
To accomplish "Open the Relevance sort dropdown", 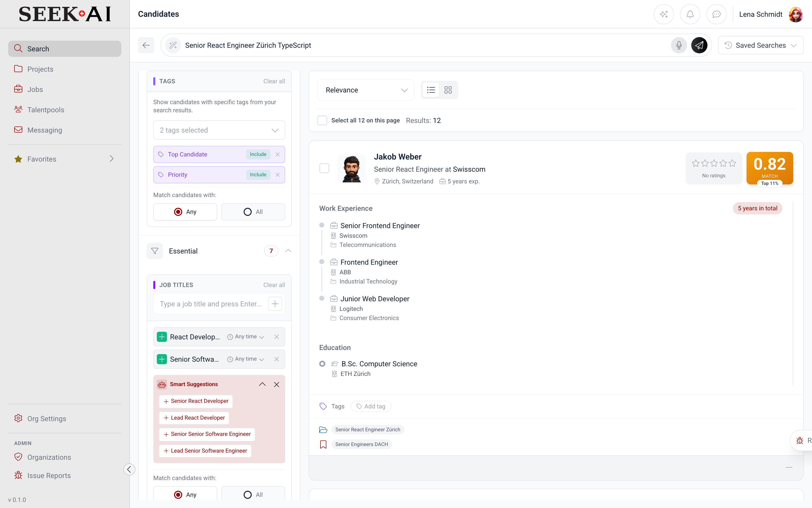I will (366, 90).
